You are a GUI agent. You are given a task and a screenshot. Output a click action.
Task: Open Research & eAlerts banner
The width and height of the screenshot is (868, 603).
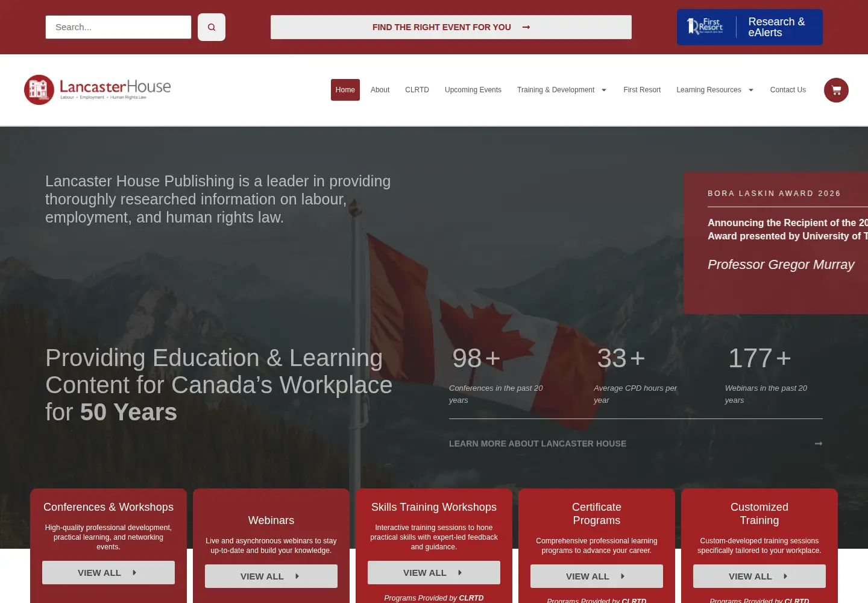tap(750, 27)
